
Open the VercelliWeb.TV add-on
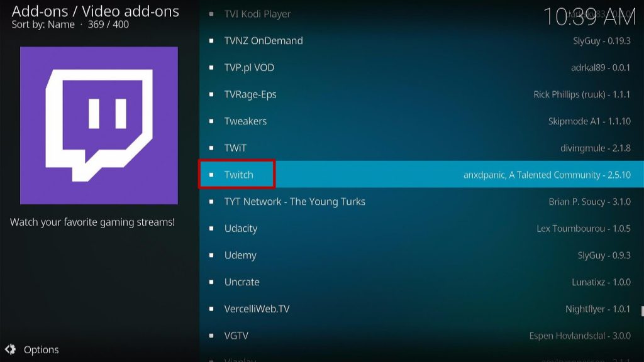[x=422, y=309]
